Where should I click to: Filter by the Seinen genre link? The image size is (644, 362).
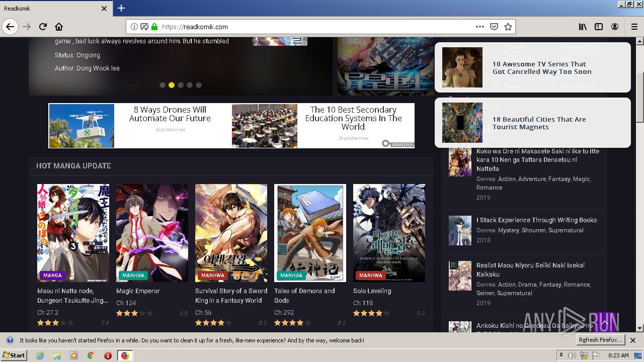point(485,293)
